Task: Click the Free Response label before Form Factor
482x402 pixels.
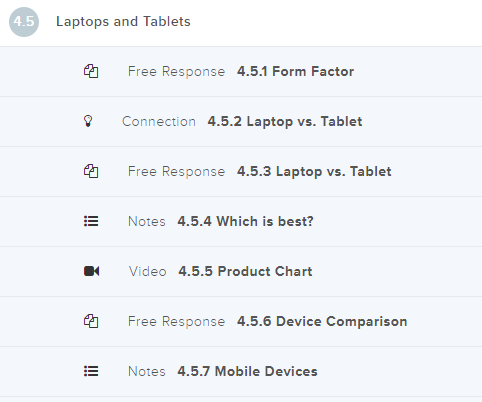Action: (x=176, y=71)
